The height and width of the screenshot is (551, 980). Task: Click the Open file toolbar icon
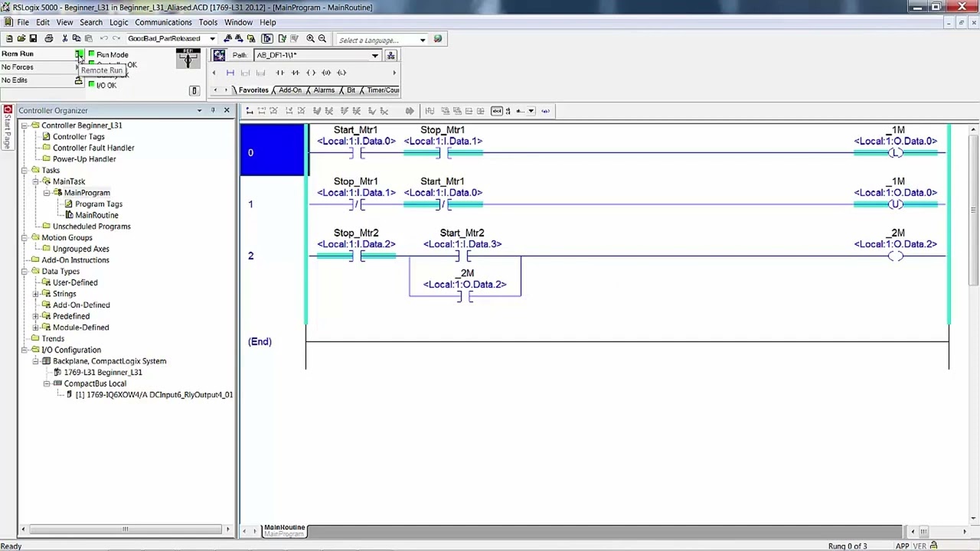(x=21, y=39)
